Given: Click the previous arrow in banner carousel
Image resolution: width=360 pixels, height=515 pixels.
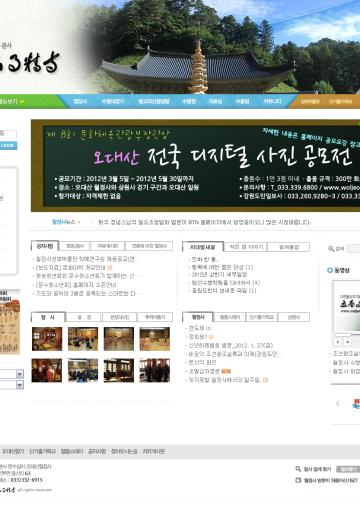Looking at the screenshot, I should pos(338,403).
